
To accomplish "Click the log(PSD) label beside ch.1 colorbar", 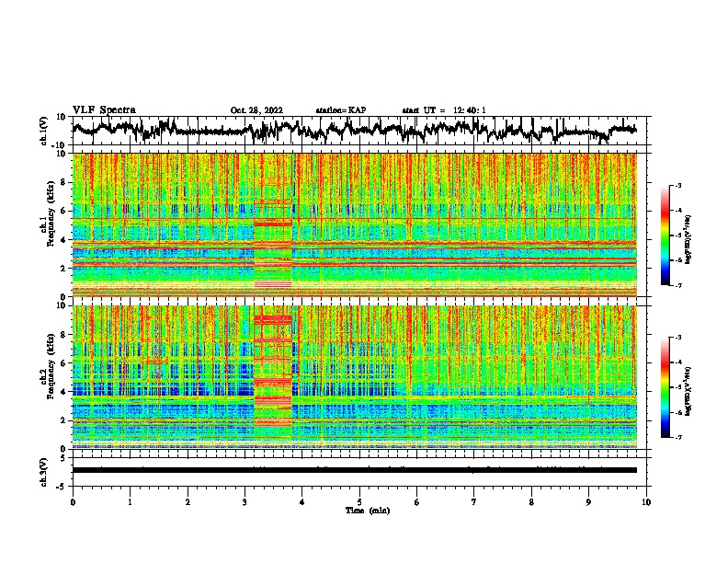I will coord(688,240).
